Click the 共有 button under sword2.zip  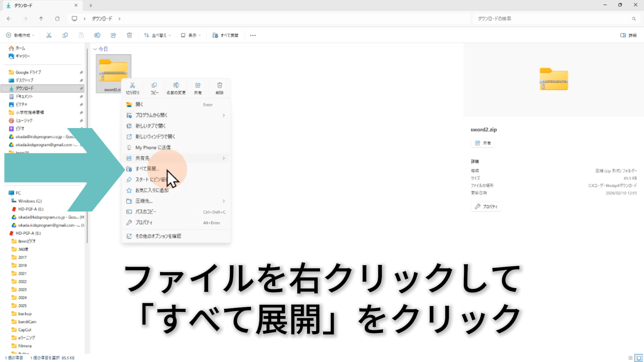click(483, 143)
